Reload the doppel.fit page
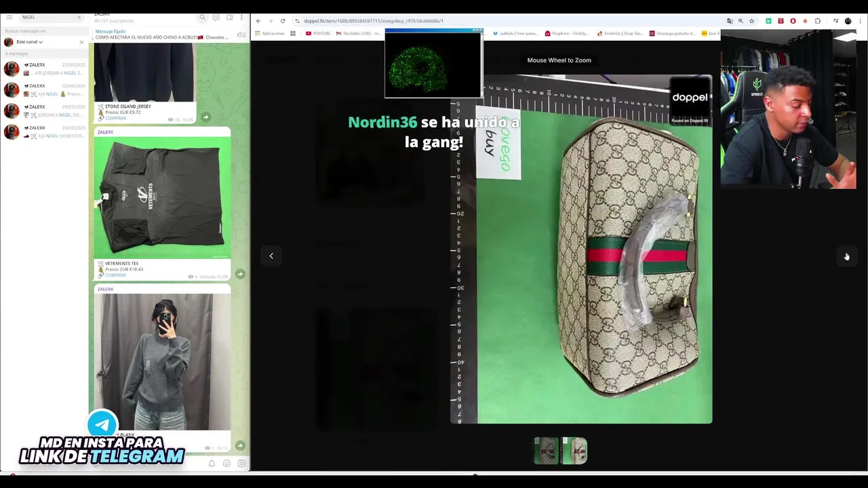The image size is (868, 488). click(283, 21)
